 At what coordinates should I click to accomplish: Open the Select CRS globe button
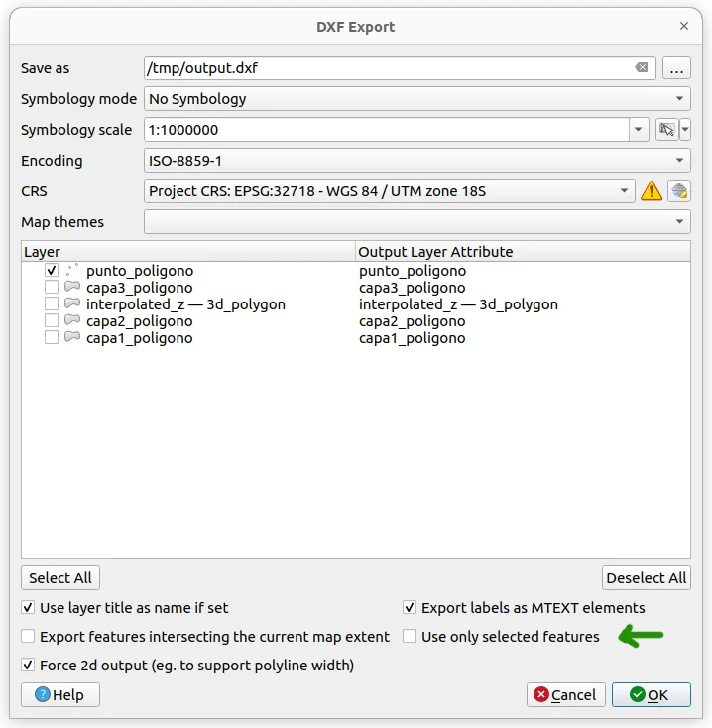click(x=679, y=191)
